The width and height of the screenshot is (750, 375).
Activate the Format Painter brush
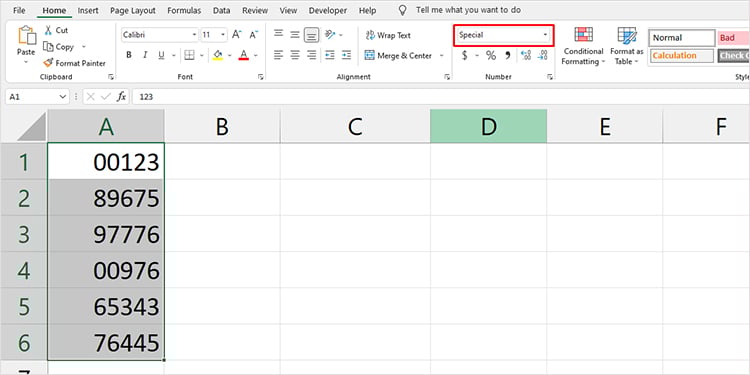(x=48, y=63)
